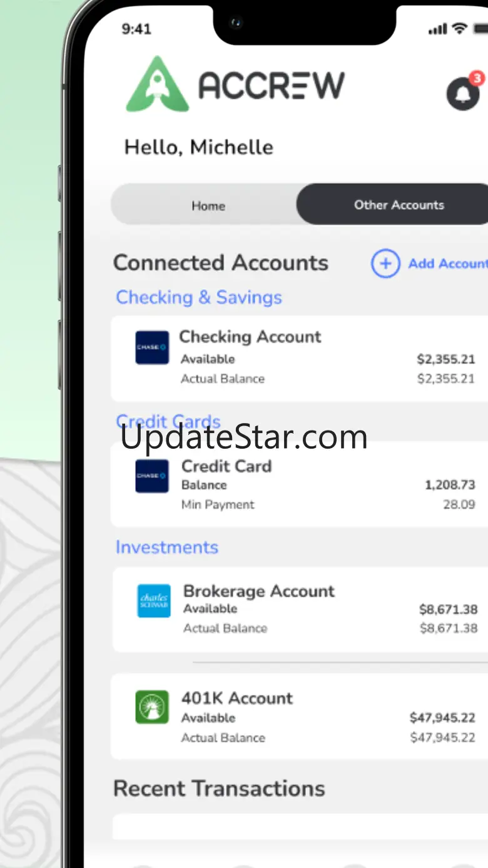Image resolution: width=488 pixels, height=868 pixels.
Task: Click minimum payment value 28.09
Action: coord(459,504)
